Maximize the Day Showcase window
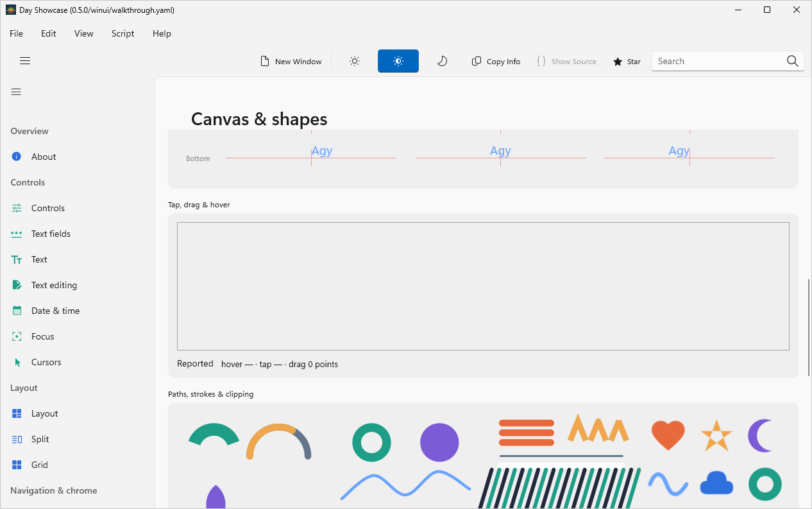The image size is (812, 509). tap(767, 10)
